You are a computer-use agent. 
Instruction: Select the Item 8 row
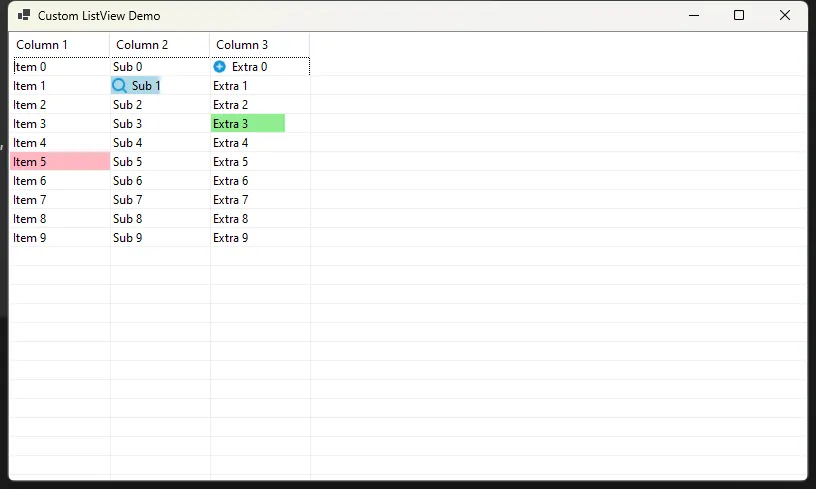[x=30, y=219]
